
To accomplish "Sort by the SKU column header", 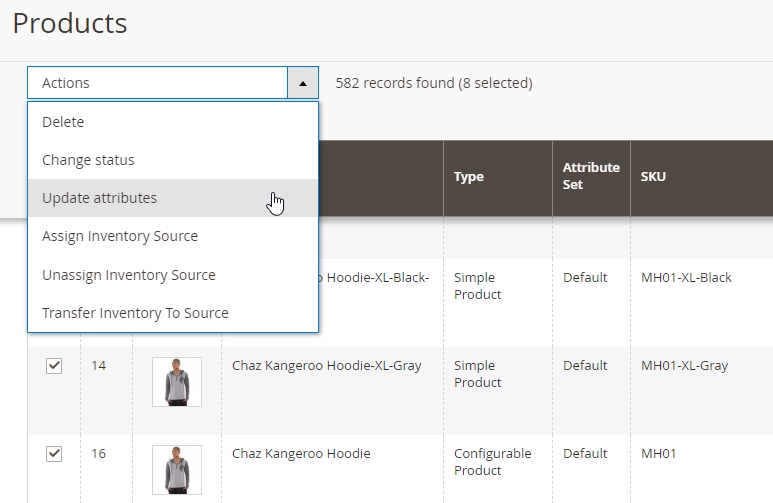I will point(702,177).
